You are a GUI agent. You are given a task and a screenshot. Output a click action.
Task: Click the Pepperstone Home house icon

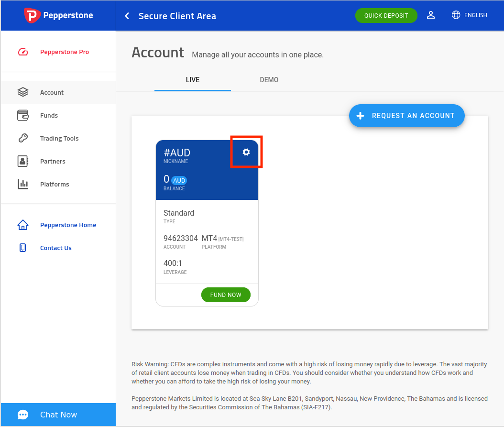pos(23,225)
